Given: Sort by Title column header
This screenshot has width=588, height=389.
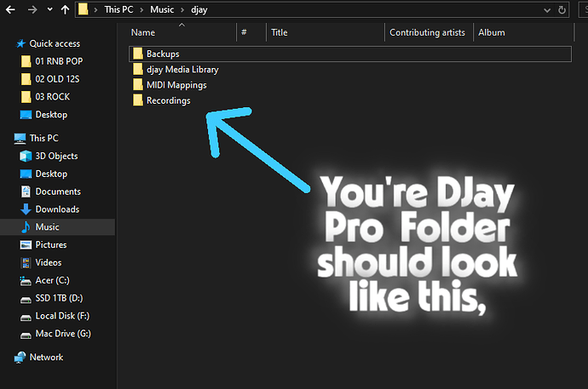Looking at the screenshot, I should click(280, 32).
